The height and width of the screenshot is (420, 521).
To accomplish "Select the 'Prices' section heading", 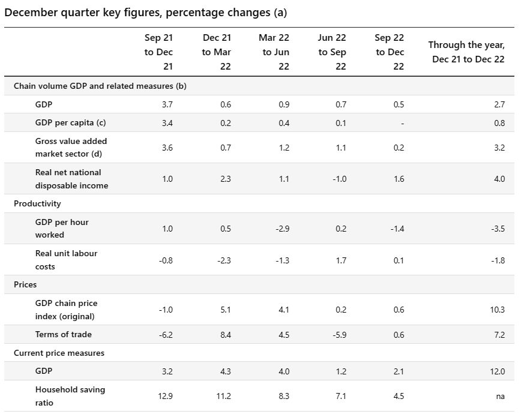I will click(25, 284).
